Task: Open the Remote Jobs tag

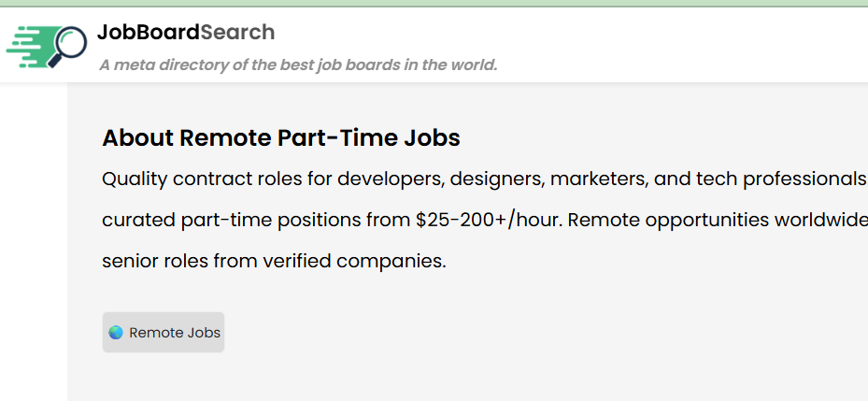Action: pos(164,333)
